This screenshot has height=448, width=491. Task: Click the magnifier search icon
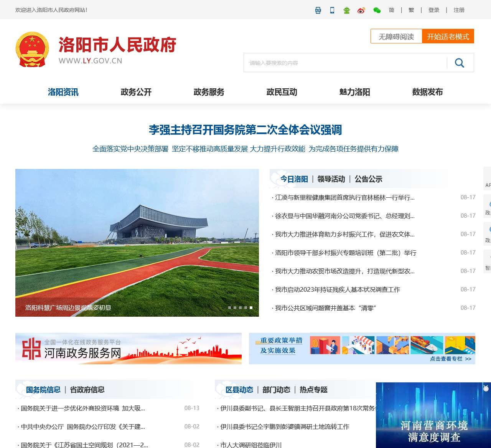point(460,63)
